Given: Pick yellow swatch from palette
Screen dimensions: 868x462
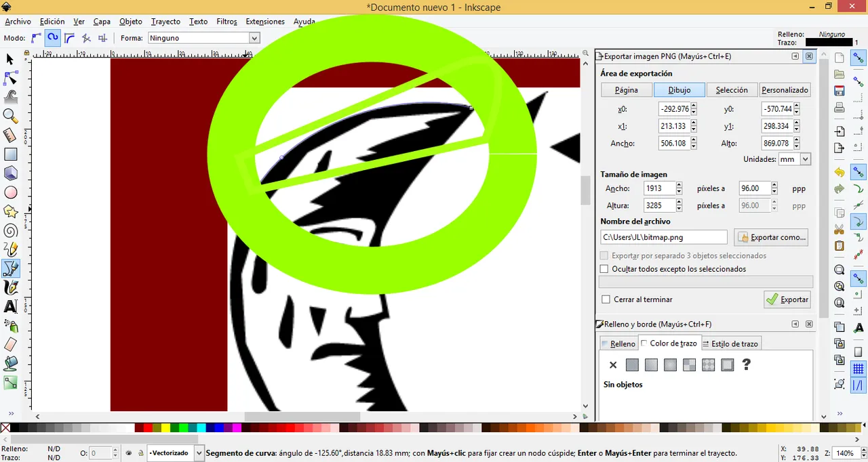Looking at the screenshot, I should click(x=165, y=427).
